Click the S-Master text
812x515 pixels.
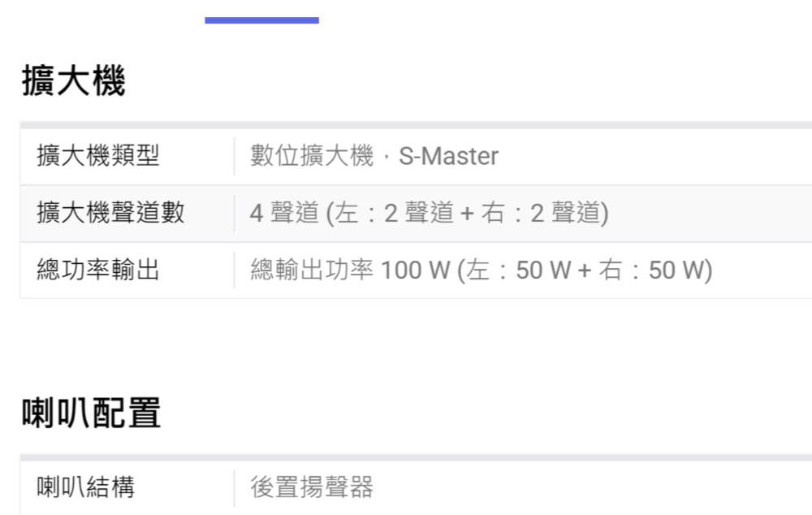[448, 156]
